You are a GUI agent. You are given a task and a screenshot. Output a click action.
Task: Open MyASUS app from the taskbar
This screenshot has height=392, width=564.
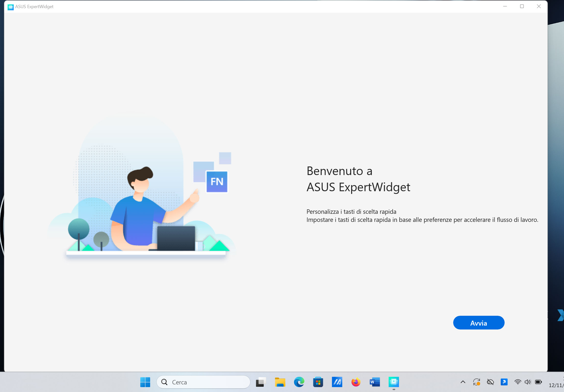[337, 382]
